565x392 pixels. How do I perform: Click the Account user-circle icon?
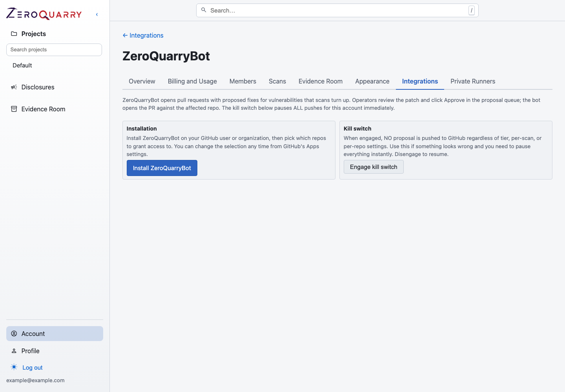tap(14, 334)
